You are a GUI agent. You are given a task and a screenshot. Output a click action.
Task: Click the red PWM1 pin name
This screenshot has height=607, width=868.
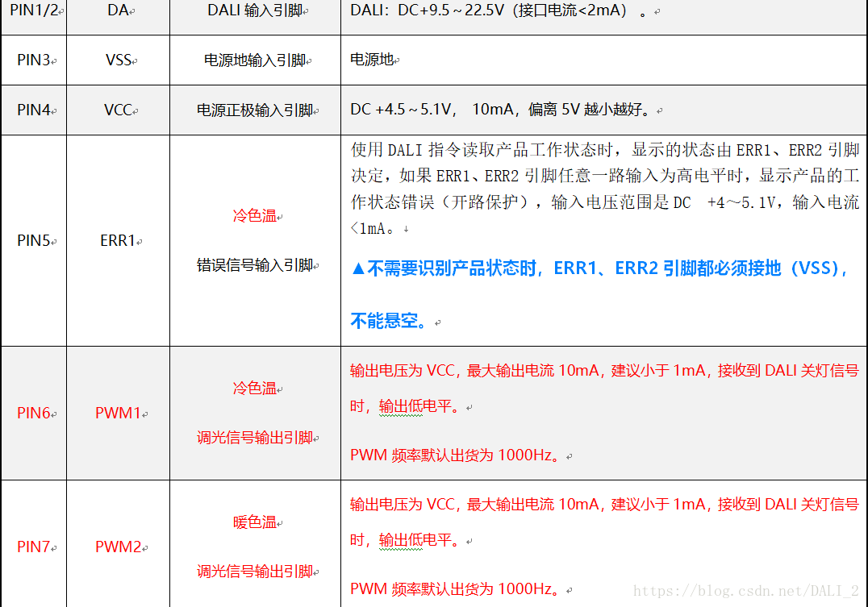coord(117,412)
